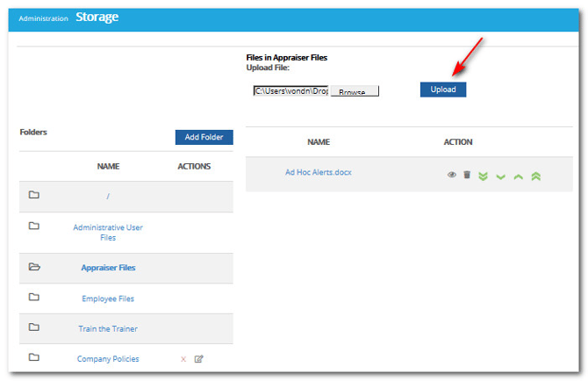Move Ad Hoc Alerts.docx to bottom with double-down arrow

[483, 176]
